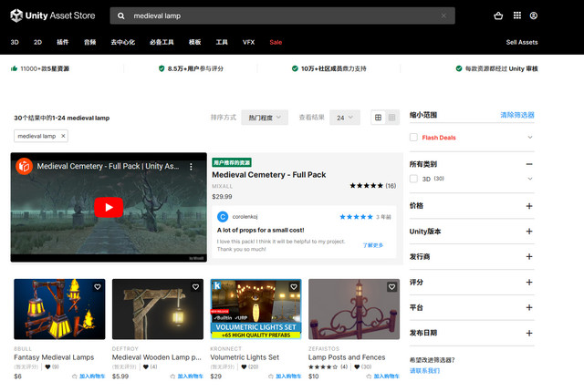Open the apps grid menu

click(x=517, y=15)
